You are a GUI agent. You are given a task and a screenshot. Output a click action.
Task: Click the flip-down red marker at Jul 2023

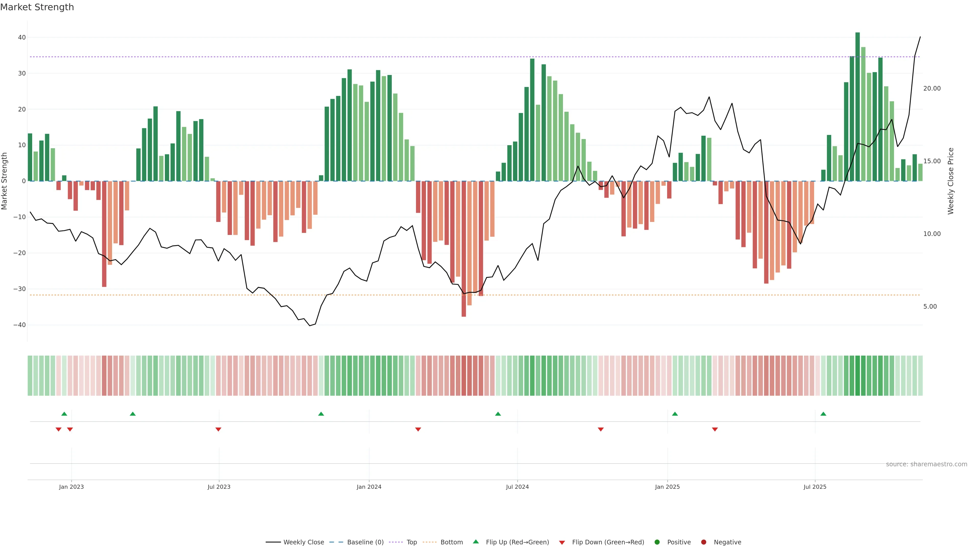[218, 429]
